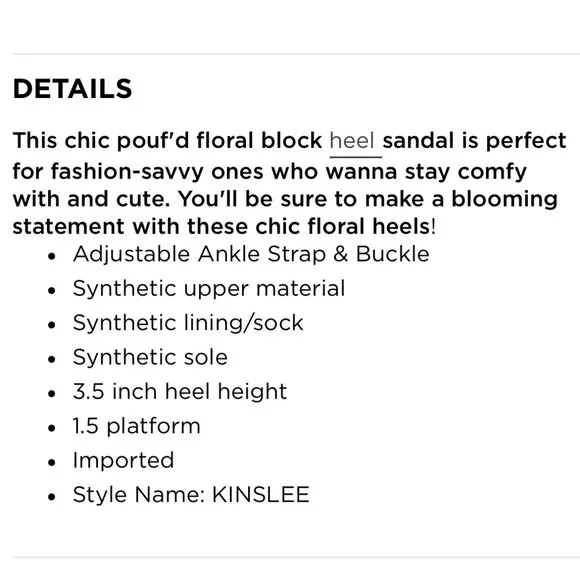Click the 'fashion-savvy' phrase in description
The image size is (580, 580).
tap(127, 172)
